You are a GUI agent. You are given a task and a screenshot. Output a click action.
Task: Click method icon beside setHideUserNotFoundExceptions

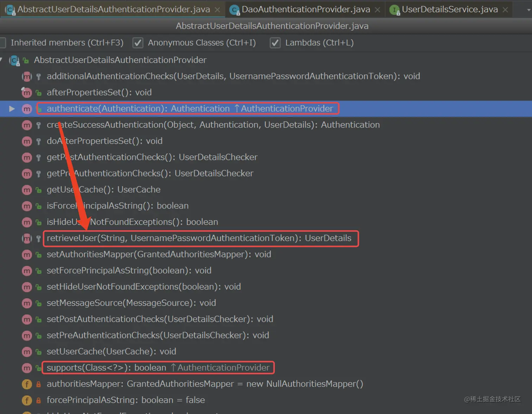pyautogui.click(x=27, y=287)
